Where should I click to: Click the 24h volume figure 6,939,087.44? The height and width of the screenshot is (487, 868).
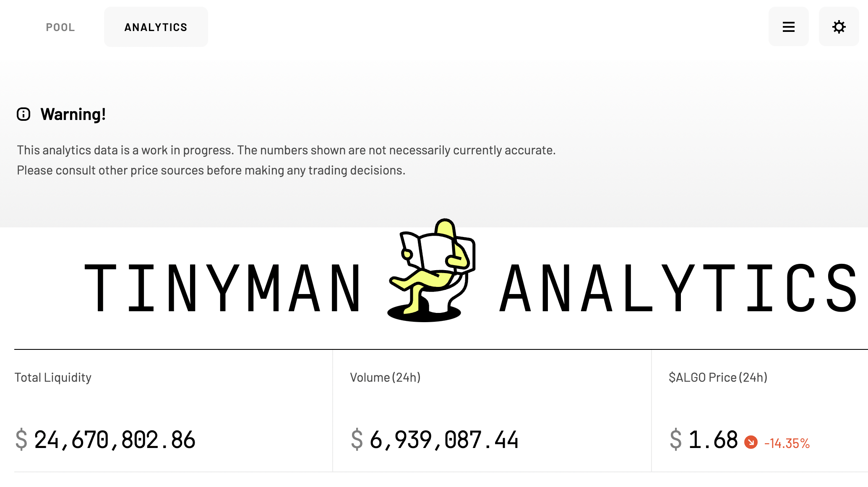444,439
